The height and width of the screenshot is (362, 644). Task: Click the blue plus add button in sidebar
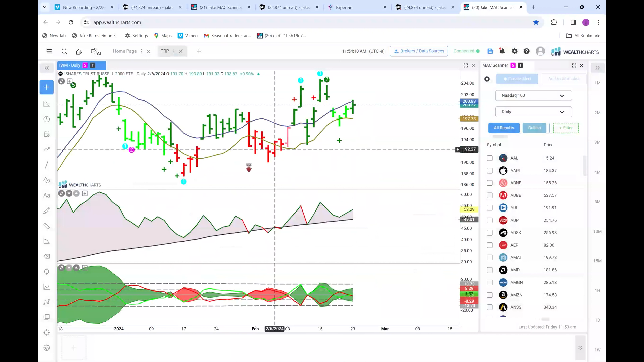(x=47, y=87)
